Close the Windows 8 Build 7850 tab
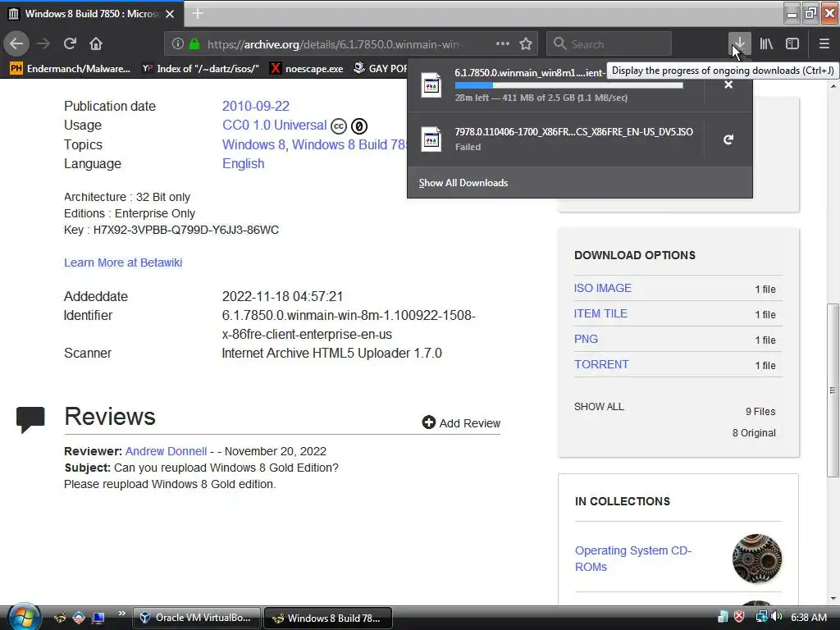The width and height of the screenshot is (840, 630). [170, 14]
